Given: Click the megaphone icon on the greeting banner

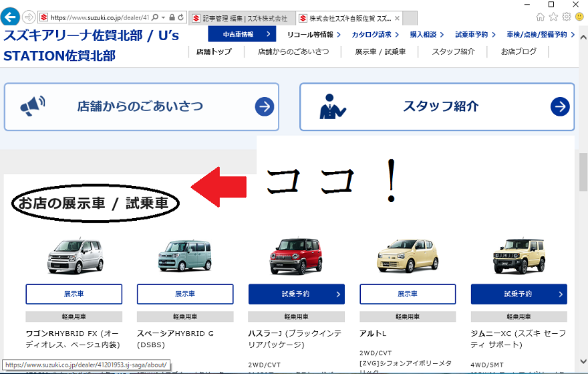Looking at the screenshot, I should tap(33, 106).
